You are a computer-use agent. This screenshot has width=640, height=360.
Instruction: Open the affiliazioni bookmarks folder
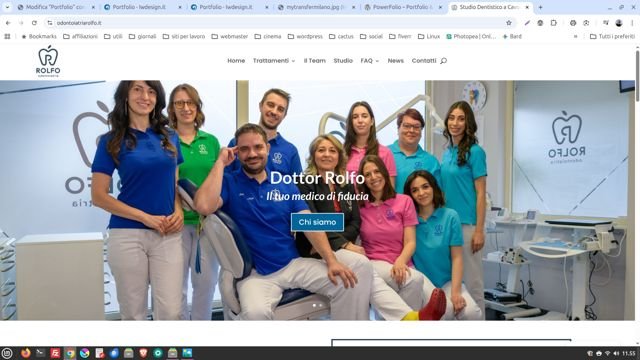[x=80, y=36]
